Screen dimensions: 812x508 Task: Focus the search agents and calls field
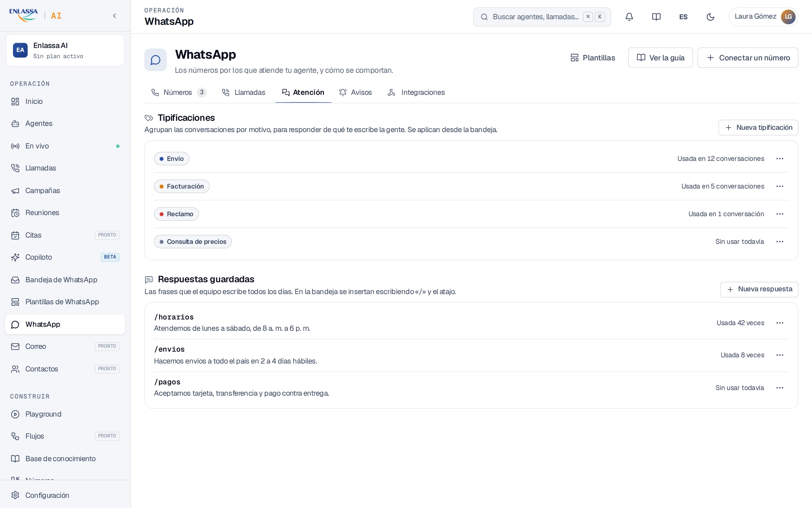coord(542,17)
